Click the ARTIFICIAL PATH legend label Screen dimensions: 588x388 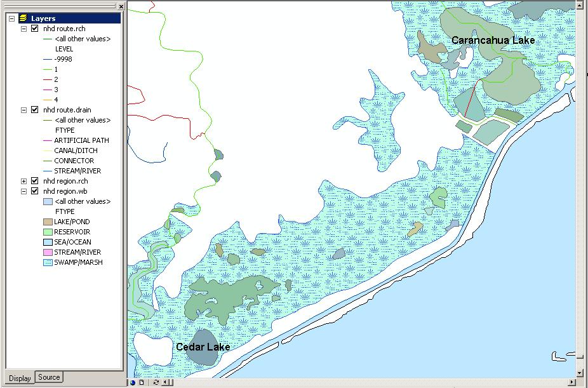[x=81, y=140]
